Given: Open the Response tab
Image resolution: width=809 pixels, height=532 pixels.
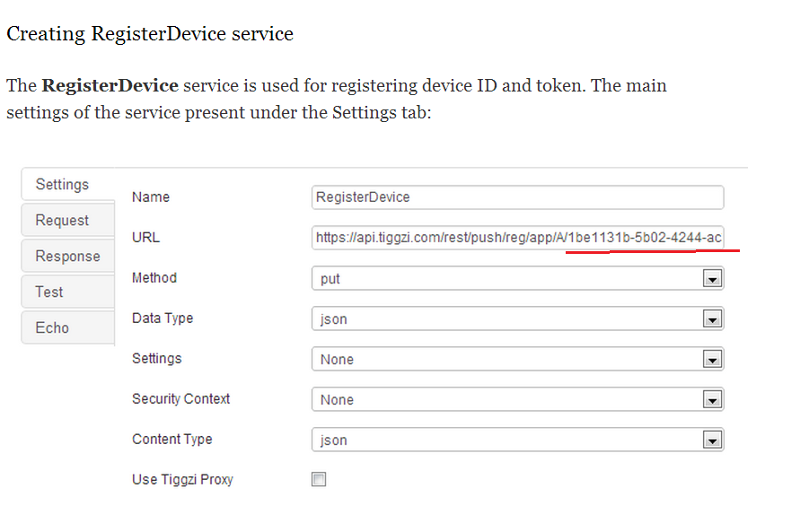Looking at the screenshot, I should [x=67, y=257].
